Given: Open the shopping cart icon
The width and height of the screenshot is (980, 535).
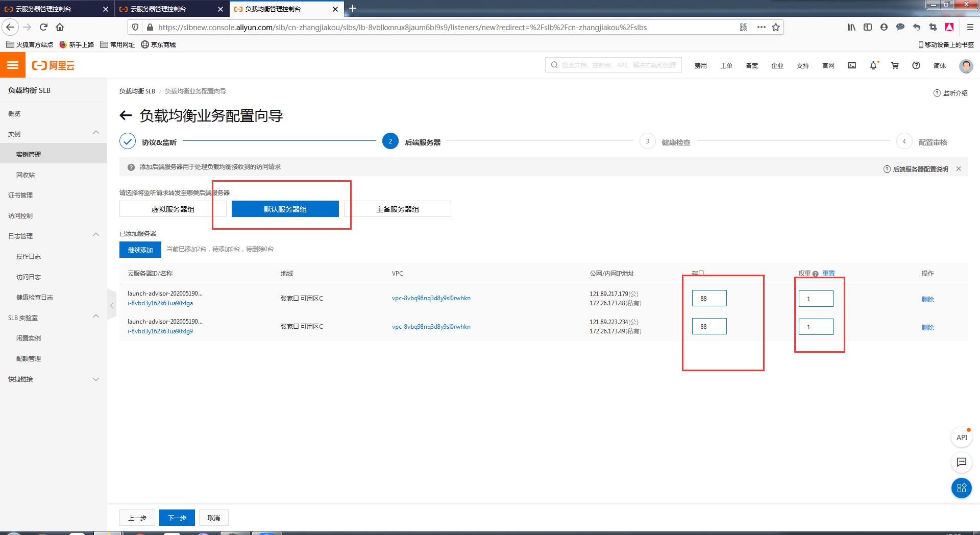Looking at the screenshot, I should point(895,65).
